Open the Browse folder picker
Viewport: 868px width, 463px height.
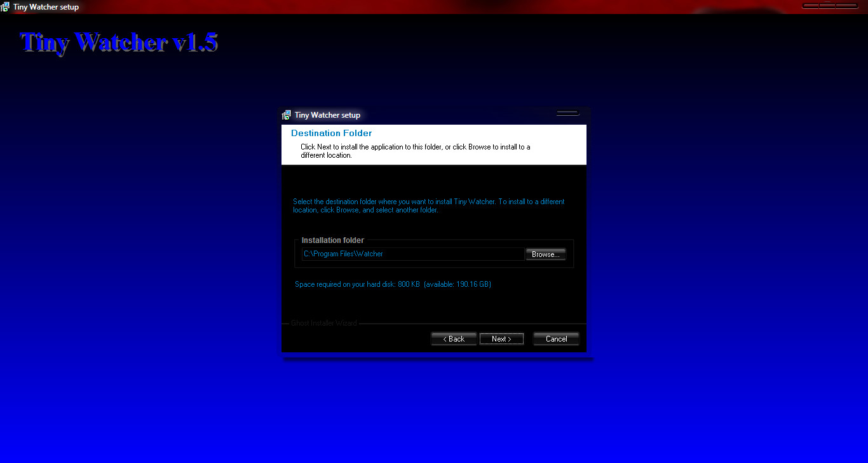(545, 254)
